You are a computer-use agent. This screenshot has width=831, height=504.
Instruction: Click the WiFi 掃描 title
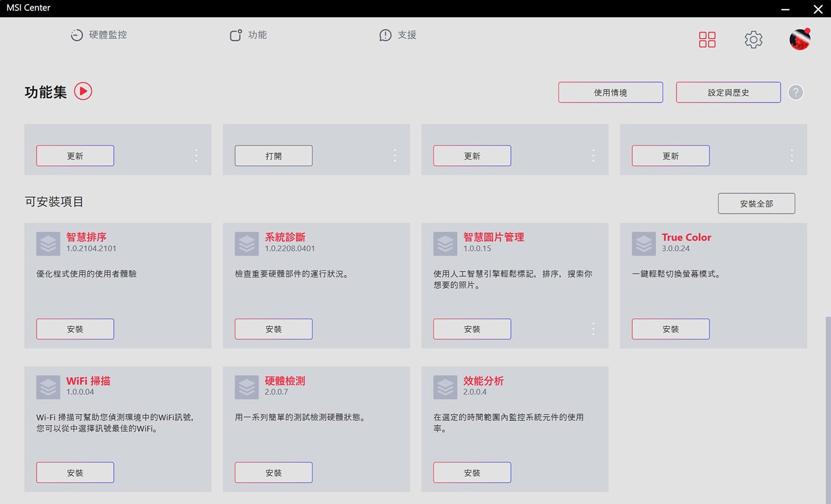88,381
